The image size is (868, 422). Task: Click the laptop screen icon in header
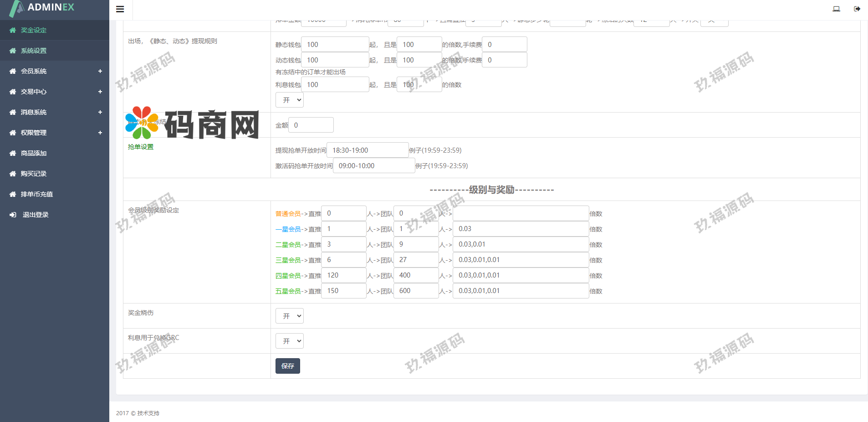(836, 9)
